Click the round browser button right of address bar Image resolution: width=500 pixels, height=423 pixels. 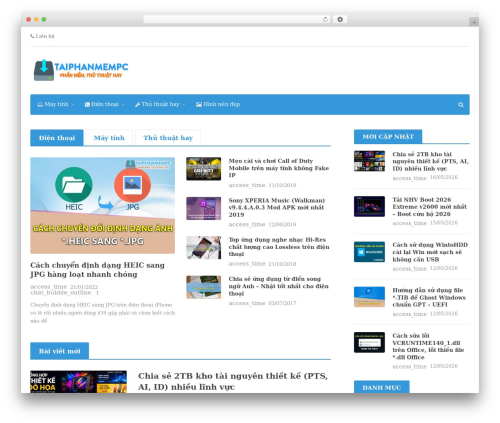click(x=340, y=19)
